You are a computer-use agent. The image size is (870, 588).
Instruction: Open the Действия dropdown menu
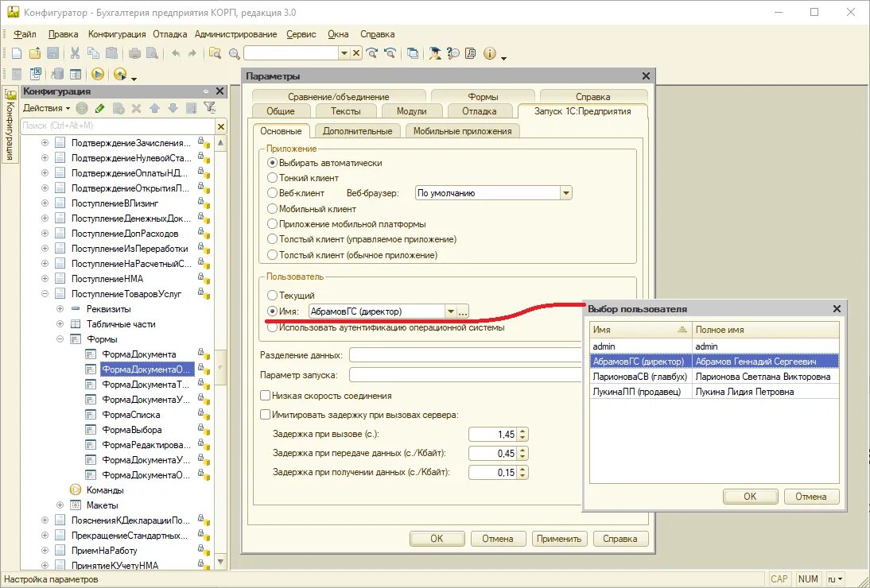pos(47,108)
